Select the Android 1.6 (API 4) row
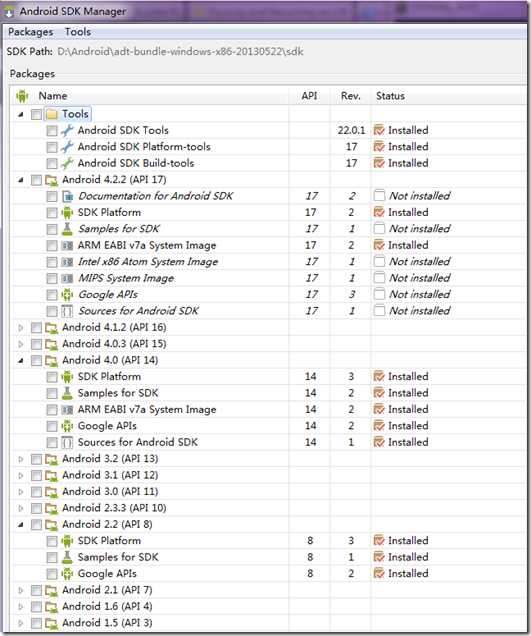The width and height of the screenshot is (531, 636). 107,606
